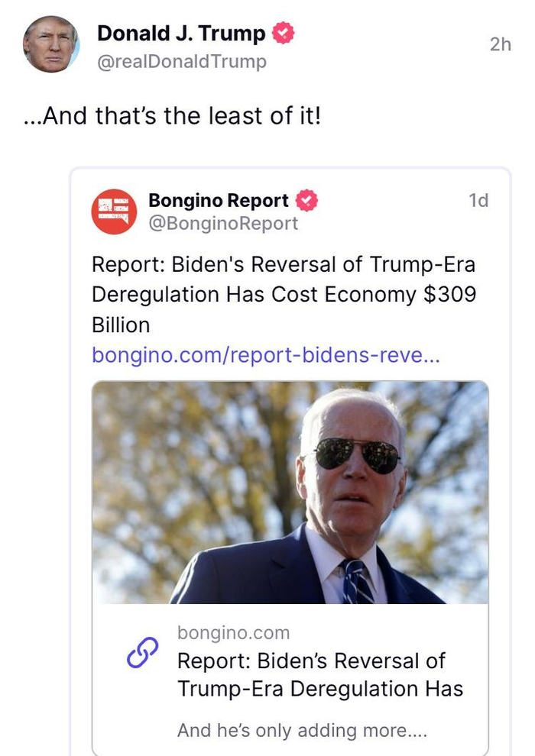Screen dimensions: 535x756
Task: Click the gray bongino.com domain label
Action: [234, 633]
